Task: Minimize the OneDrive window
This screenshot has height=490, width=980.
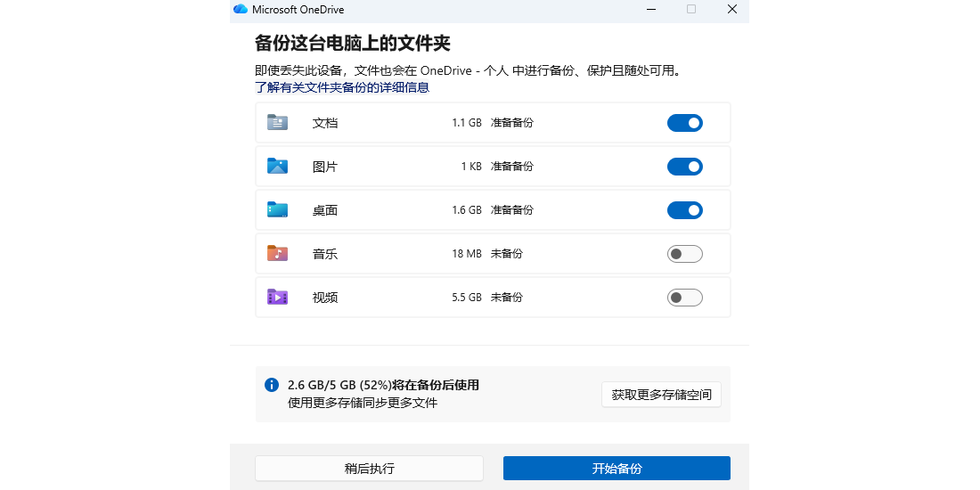Action: (x=651, y=9)
